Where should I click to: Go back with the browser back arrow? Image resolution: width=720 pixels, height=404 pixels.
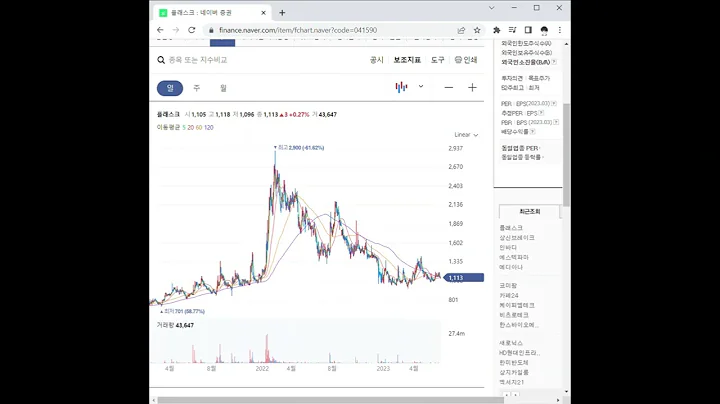[x=160, y=30]
